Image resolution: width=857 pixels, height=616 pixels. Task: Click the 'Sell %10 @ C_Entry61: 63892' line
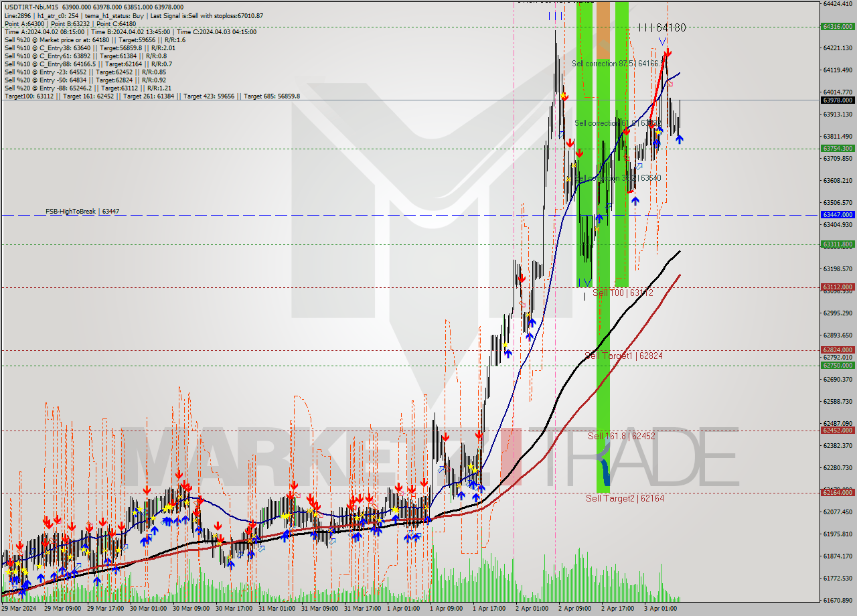(x=86, y=56)
